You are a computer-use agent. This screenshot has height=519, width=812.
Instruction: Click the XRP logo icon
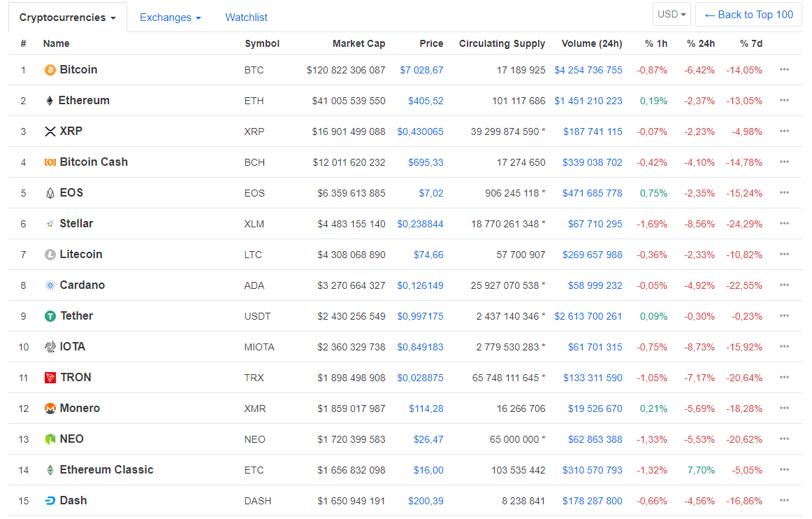[x=49, y=131]
